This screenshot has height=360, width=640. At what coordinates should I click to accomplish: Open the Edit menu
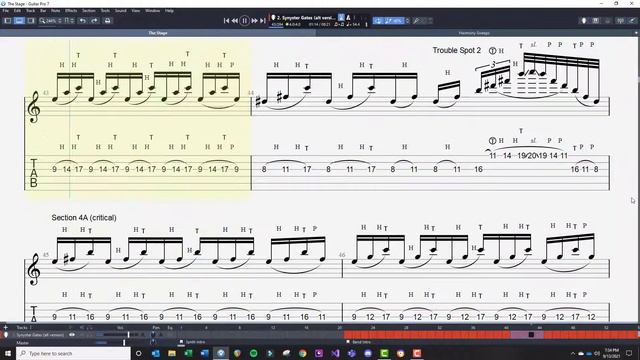pos(17,11)
